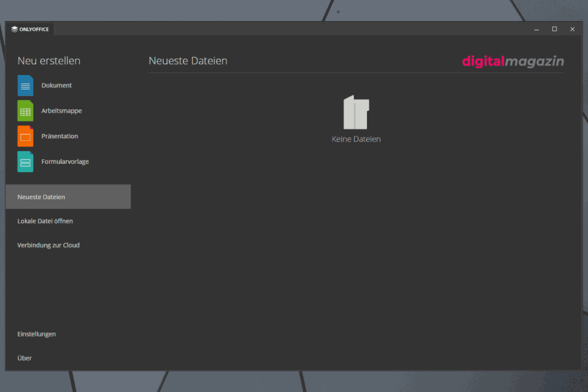Select the Arbeitsmappe text label
This screenshot has width=588, height=392.
pyautogui.click(x=61, y=111)
